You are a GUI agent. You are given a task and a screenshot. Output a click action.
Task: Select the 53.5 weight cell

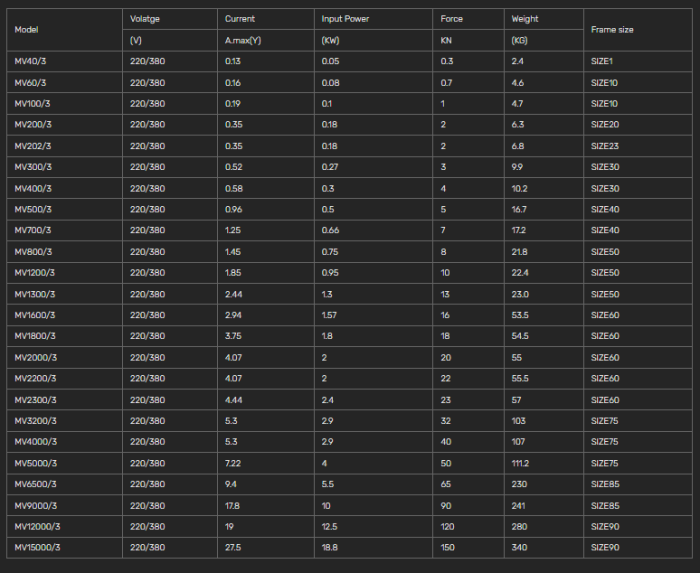click(x=520, y=315)
